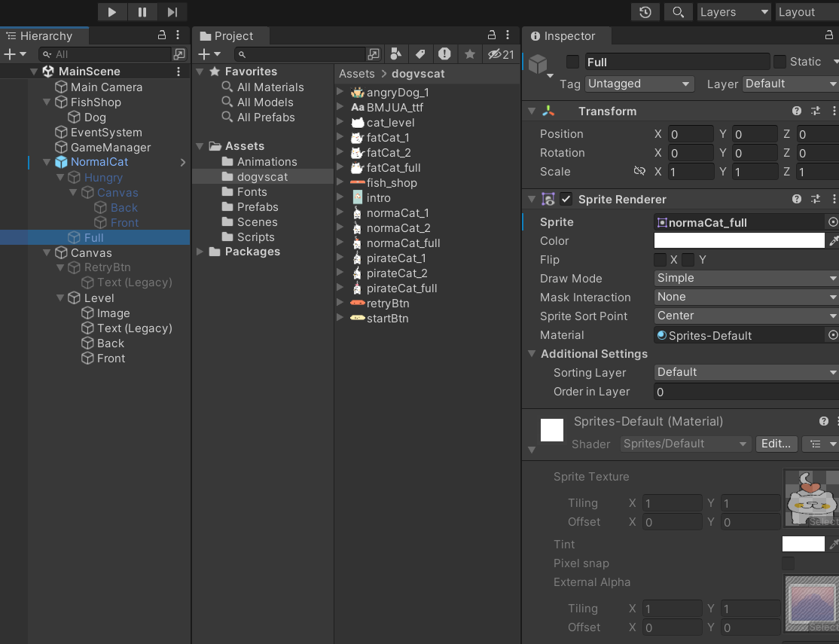This screenshot has height=644, width=839.
Task: Click Search by Import Log Type icon
Action: [444, 54]
